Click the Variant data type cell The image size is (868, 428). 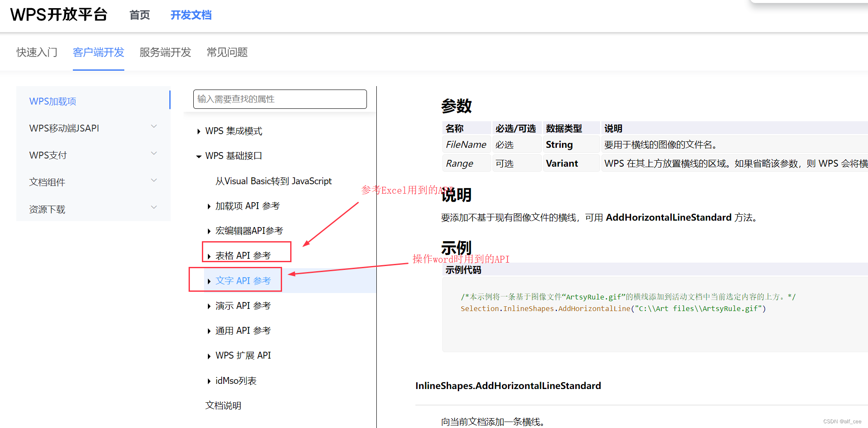click(x=571, y=164)
